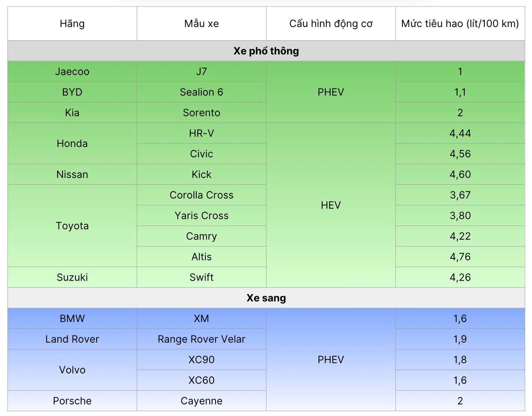532x416 pixels.
Task: Select the Porsche Cayenne model cell
Action: tap(201, 401)
